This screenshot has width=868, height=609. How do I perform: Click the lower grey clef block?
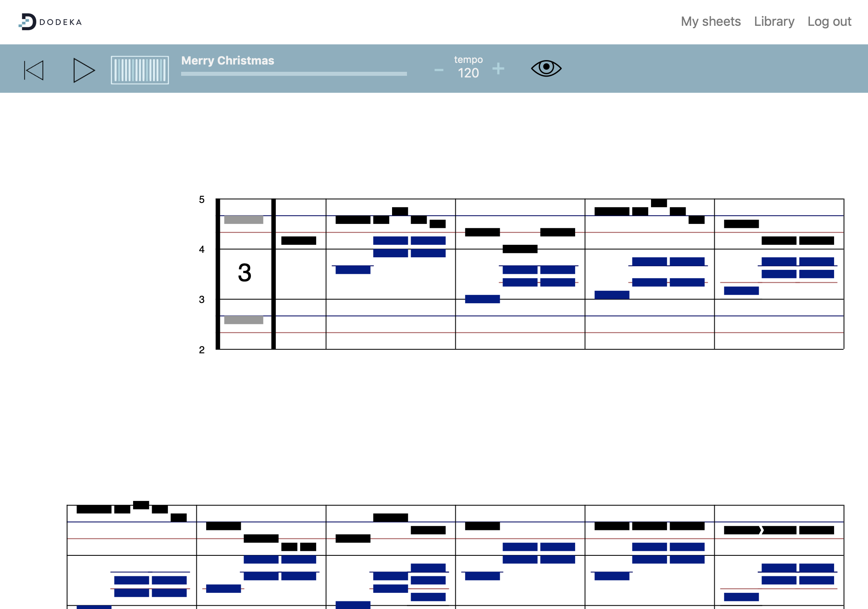(x=244, y=320)
